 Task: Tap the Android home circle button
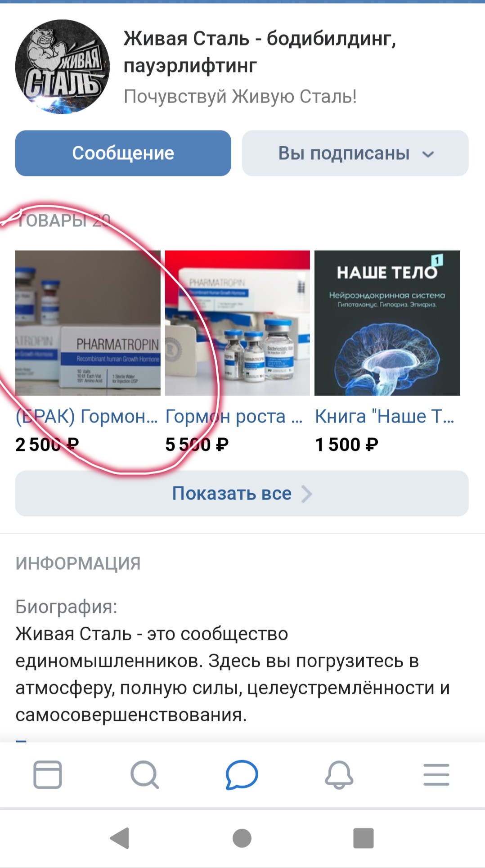tap(242, 838)
